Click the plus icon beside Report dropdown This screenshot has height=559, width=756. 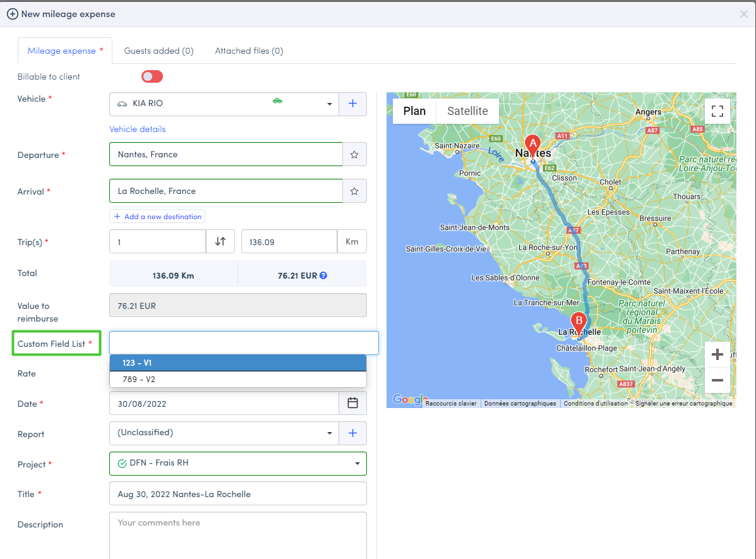(353, 433)
